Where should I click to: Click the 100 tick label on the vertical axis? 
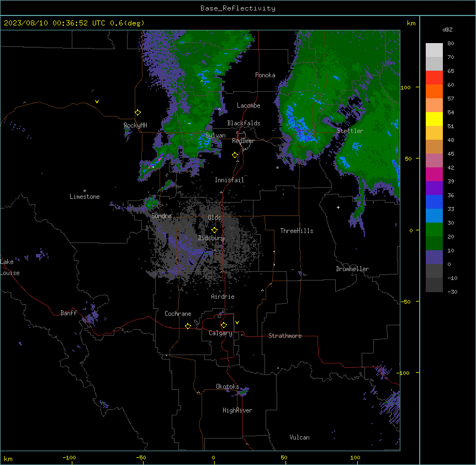click(405, 87)
